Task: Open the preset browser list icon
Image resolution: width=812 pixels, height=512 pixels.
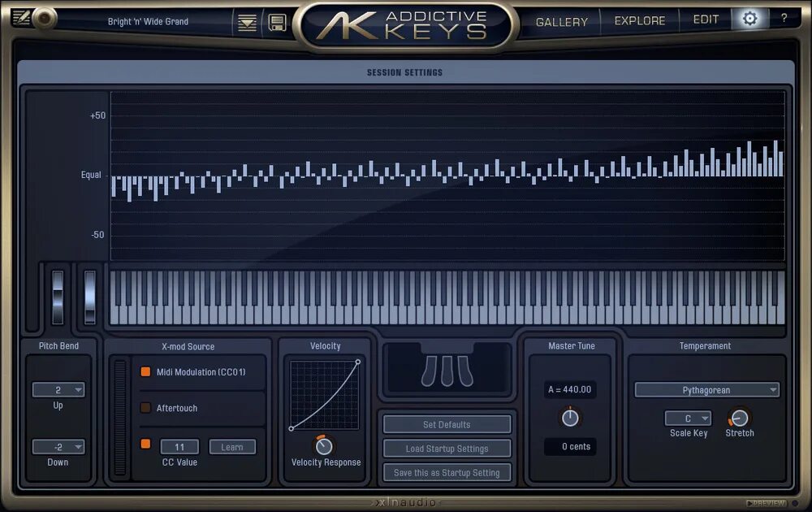Action: (247, 23)
